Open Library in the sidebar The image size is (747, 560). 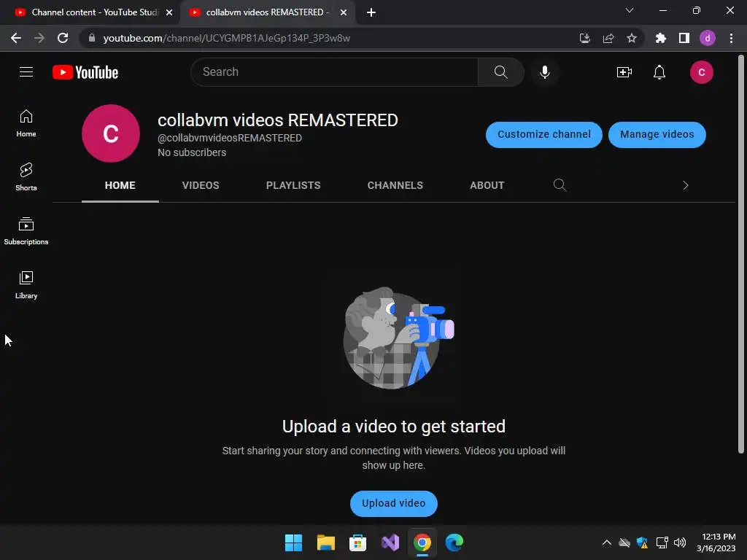click(x=26, y=285)
